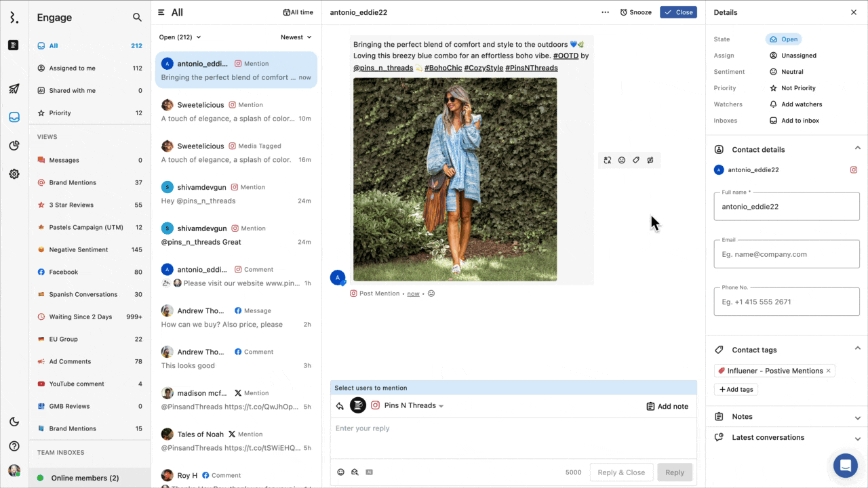
Task: Click the search icon in Engage sidebar
Action: tap(137, 18)
